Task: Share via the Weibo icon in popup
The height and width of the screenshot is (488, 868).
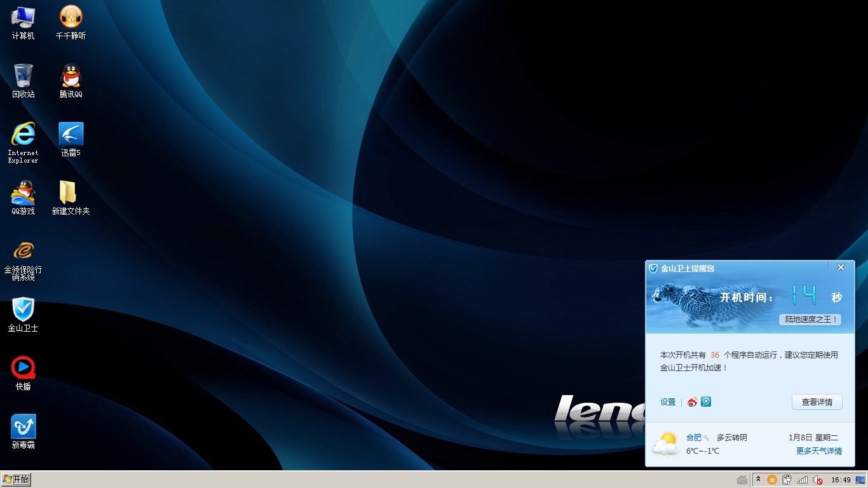Action: pos(693,402)
